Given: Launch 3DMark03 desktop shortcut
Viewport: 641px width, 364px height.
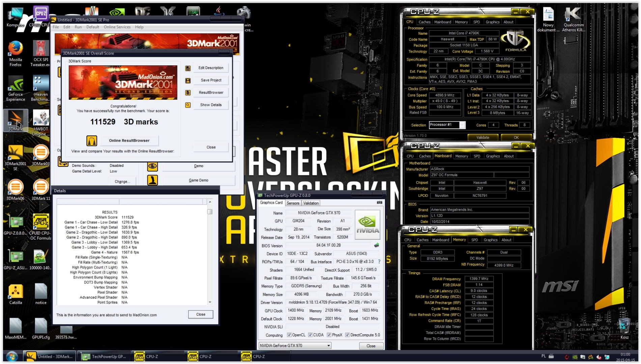Looking at the screenshot, I should (x=41, y=155).
